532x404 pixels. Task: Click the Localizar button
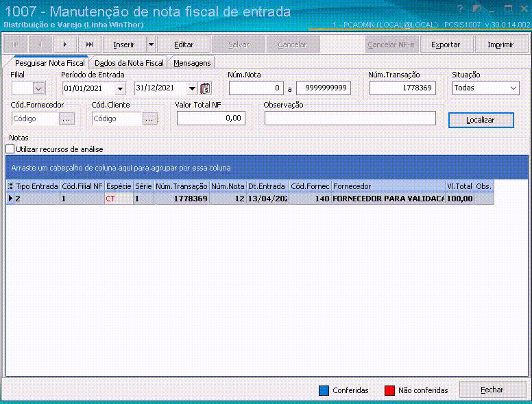click(481, 120)
